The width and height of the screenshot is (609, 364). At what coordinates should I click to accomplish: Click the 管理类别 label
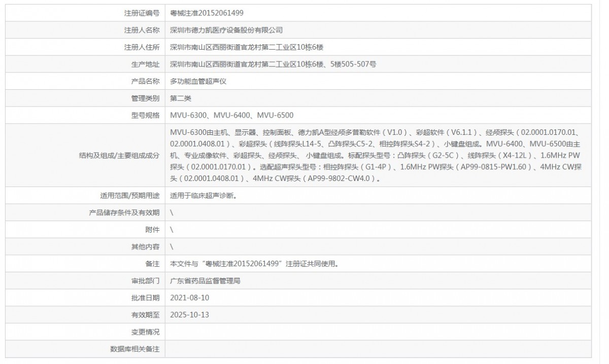coord(145,98)
